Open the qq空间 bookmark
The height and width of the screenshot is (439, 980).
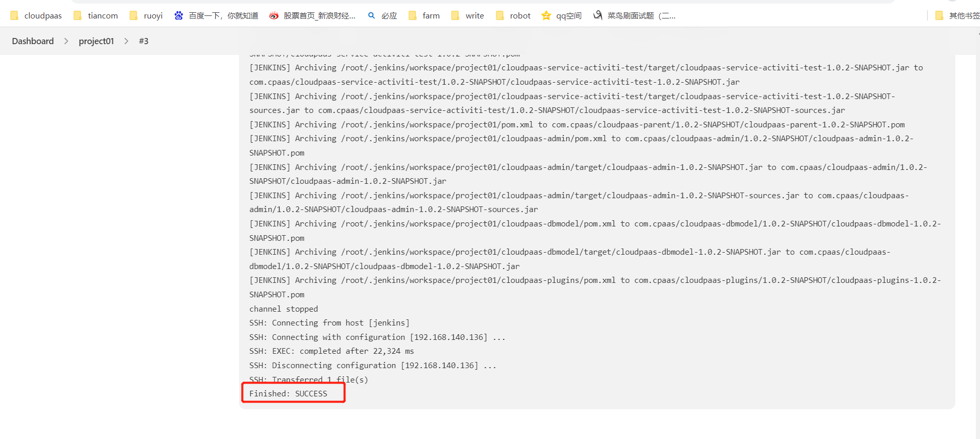click(562, 16)
